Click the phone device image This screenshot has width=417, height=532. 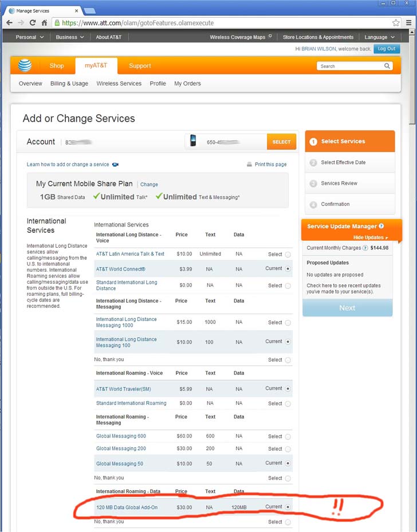[x=193, y=140]
